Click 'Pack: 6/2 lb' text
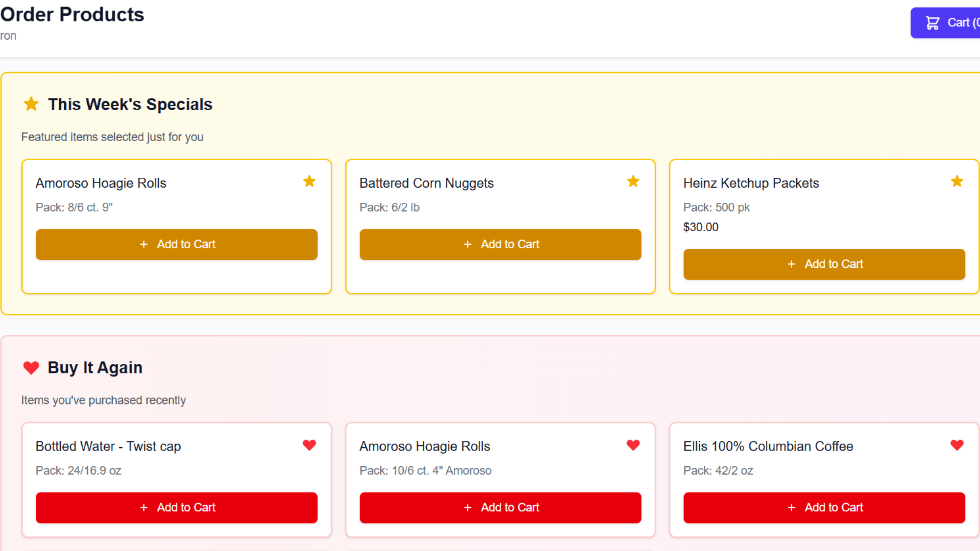 [390, 208]
